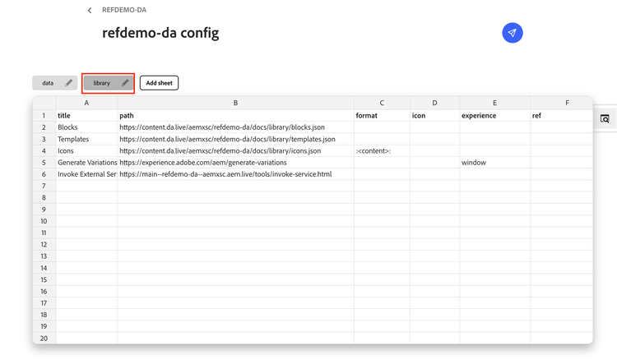Select the :<content>: format cell
617x364 pixels.
tap(382, 151)
